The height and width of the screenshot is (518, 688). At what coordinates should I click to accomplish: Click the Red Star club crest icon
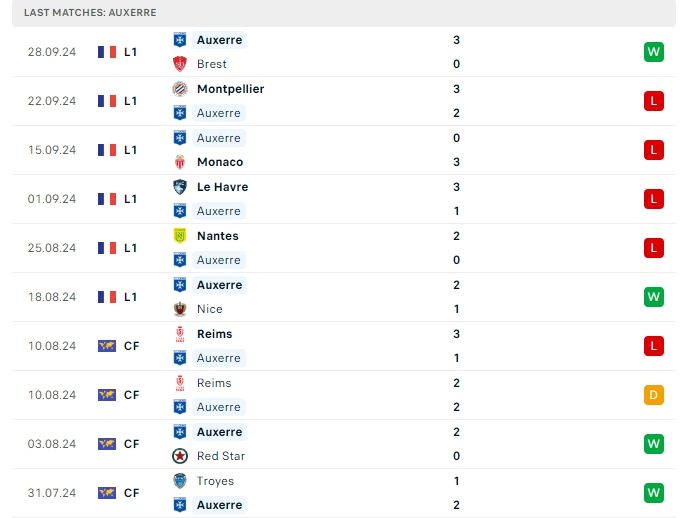click(x=180, y=456)
